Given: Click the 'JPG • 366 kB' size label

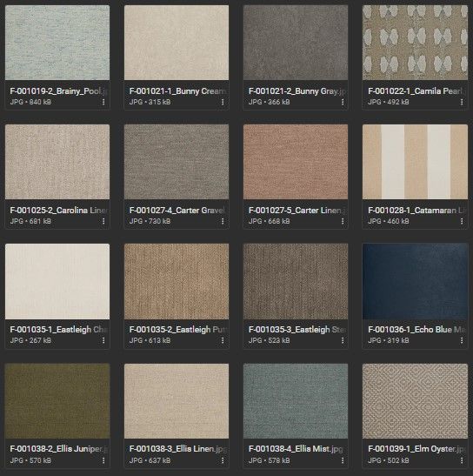Looking at the screenshot, I should tap(270, 102).
